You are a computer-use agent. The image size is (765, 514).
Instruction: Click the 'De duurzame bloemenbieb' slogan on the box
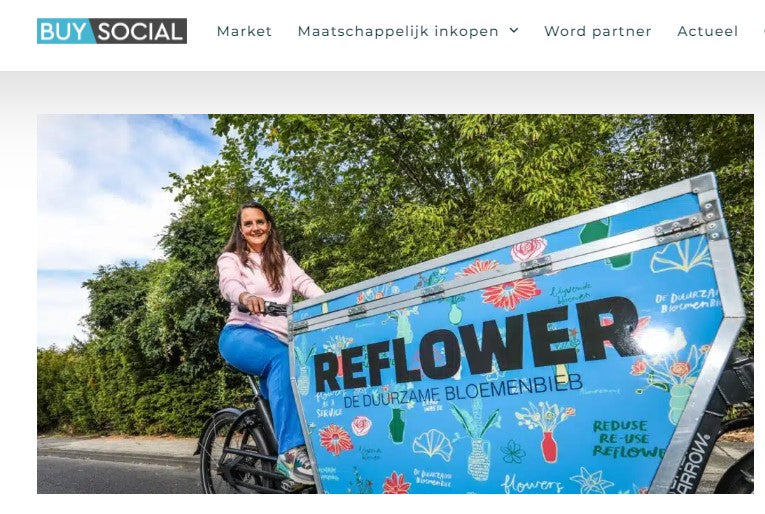click(463, 391)
